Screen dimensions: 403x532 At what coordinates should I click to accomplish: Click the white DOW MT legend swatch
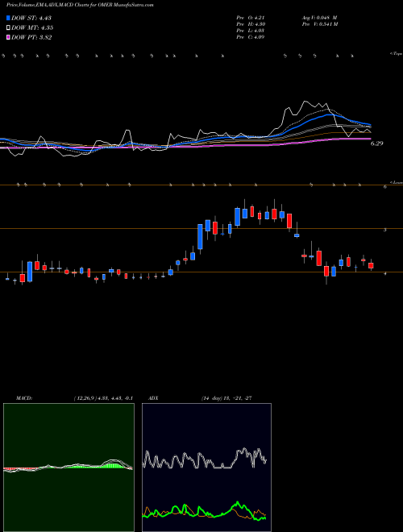click(x=8, y=28)
